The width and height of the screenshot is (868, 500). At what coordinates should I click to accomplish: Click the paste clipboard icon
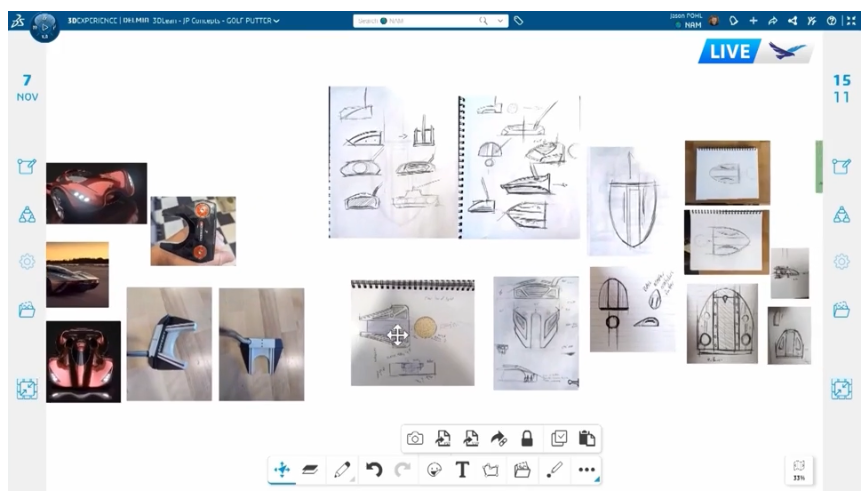click(x=587, y=439)
